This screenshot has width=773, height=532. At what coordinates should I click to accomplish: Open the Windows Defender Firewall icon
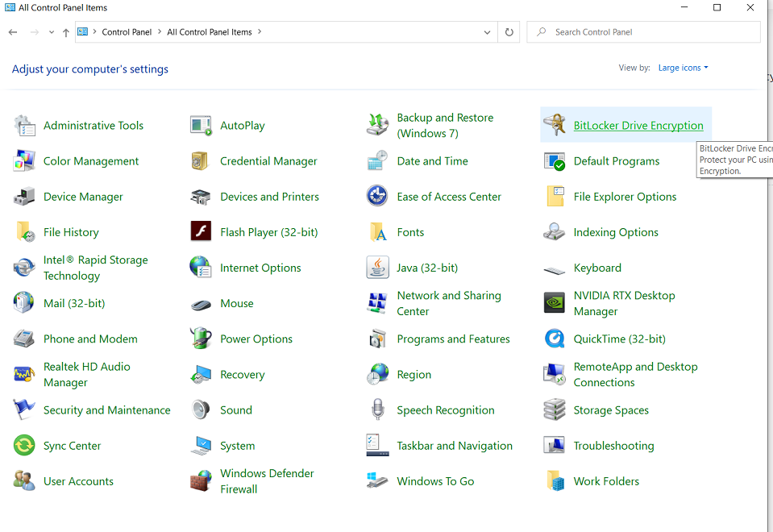coord(201,480)
